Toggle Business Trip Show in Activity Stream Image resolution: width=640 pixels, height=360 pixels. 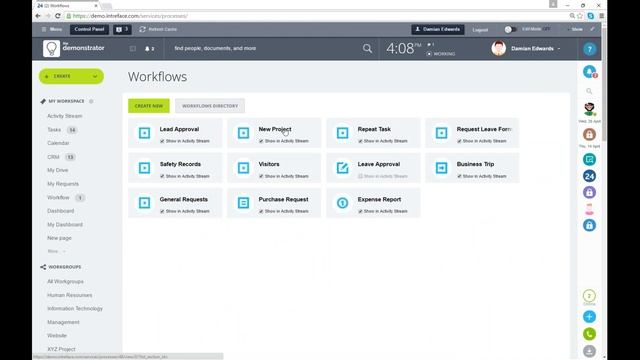coord(459,176)
